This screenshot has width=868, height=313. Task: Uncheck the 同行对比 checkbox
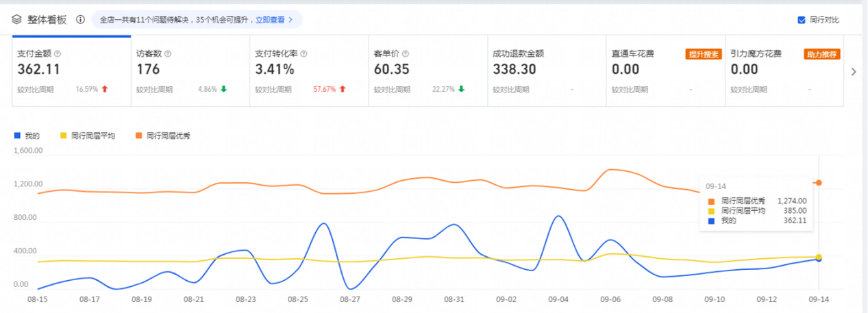(802, 20)
